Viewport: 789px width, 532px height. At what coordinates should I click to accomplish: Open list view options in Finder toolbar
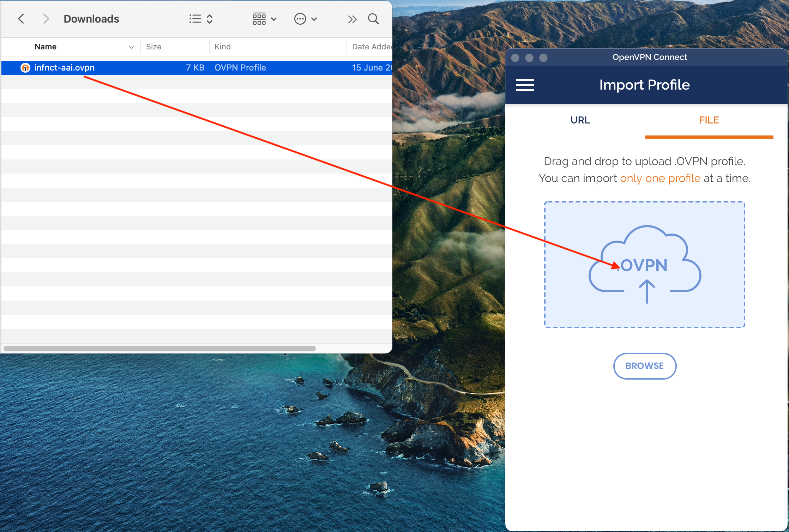[201, 19]
